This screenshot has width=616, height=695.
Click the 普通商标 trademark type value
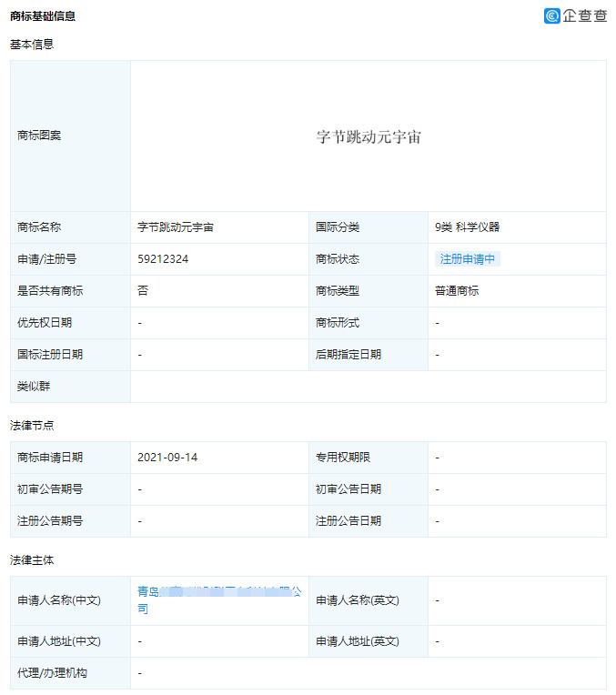(x=457, y=291)
